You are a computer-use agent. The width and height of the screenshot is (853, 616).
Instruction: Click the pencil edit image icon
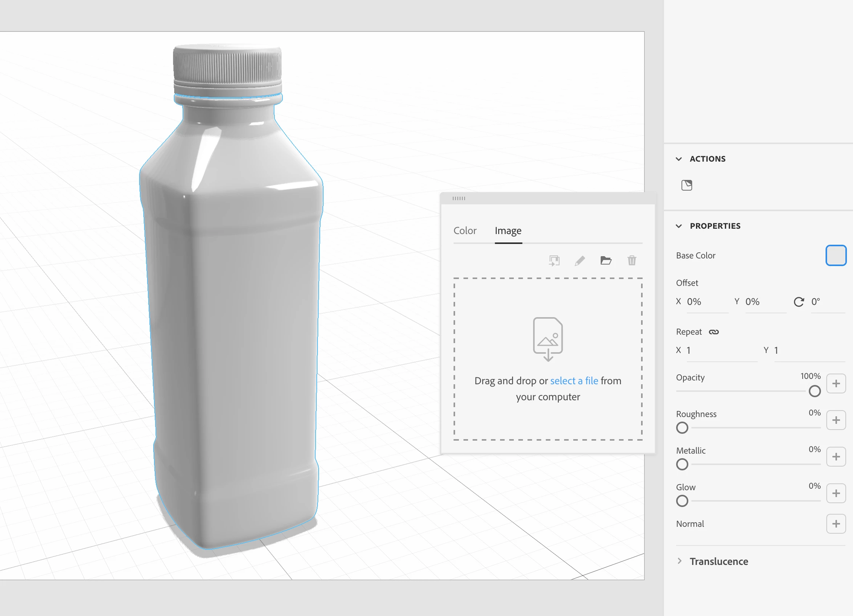point(580,261)
